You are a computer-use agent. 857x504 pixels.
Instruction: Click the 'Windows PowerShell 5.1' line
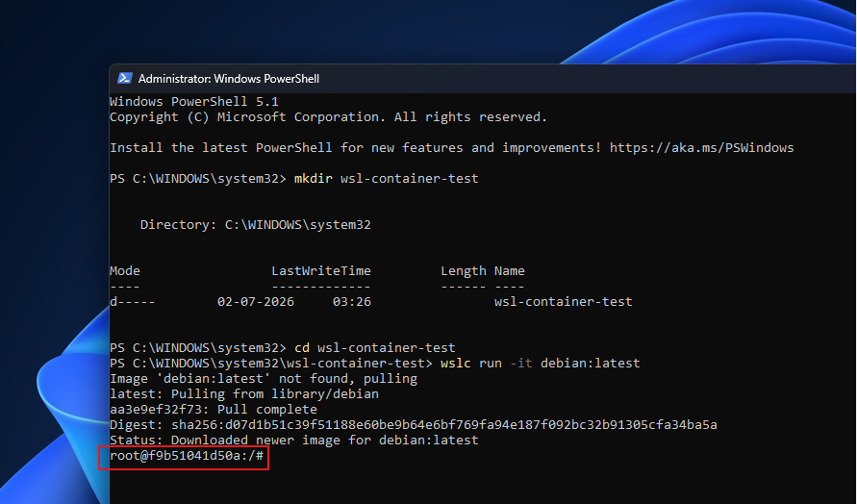[194, 102]
